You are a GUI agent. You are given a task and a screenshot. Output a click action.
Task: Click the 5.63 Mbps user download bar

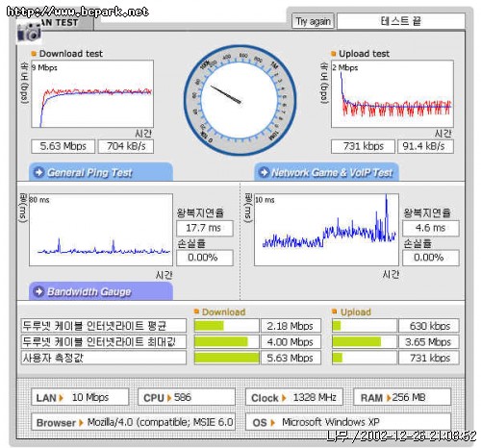pos(226,358)
